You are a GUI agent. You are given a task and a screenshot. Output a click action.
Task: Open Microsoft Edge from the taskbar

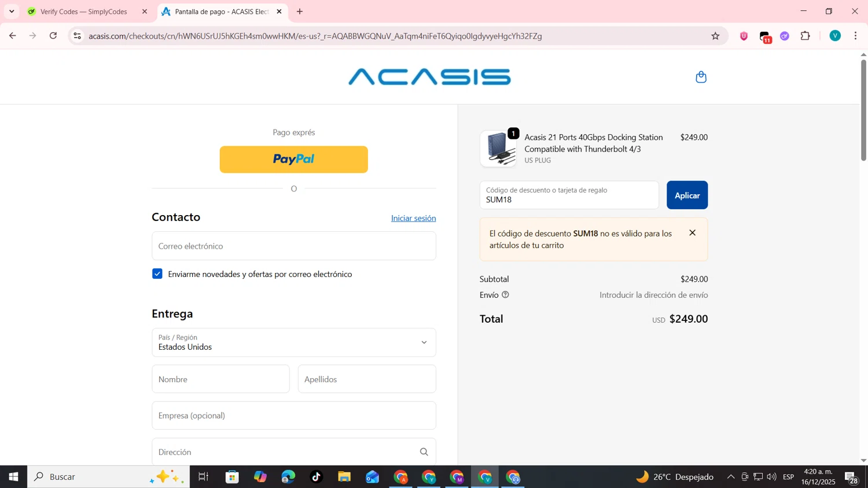point(288,477)
